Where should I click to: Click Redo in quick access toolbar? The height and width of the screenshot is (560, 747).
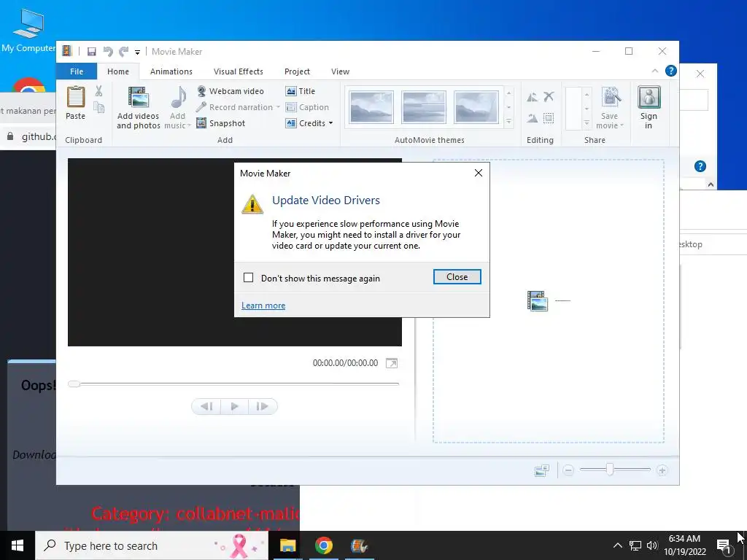(x=124, y=52)
